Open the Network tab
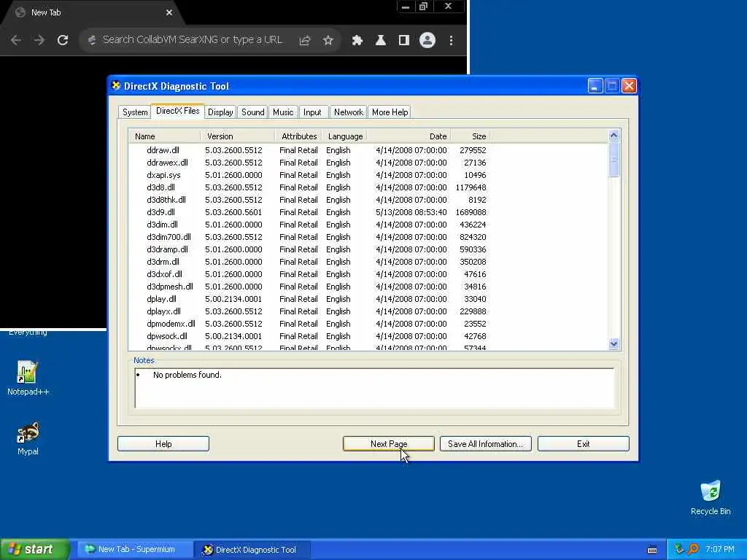747x560 pixels. [348, 112]
